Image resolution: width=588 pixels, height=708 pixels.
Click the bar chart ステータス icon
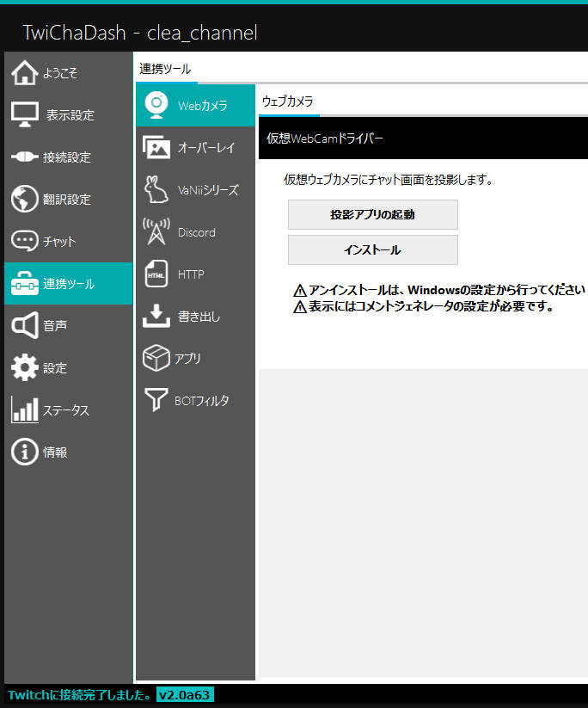24,409
